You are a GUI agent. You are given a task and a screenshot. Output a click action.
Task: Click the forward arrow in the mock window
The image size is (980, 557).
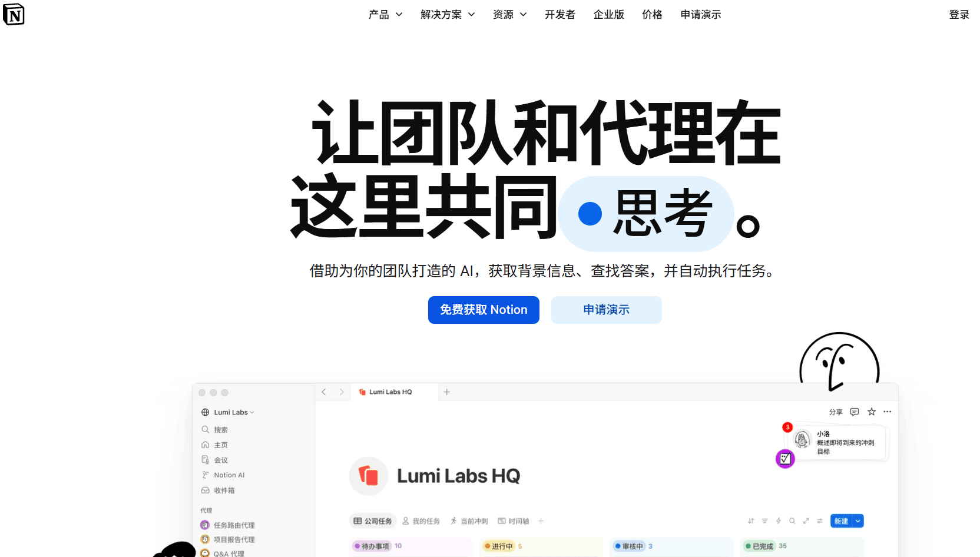[x=342, y=392]
